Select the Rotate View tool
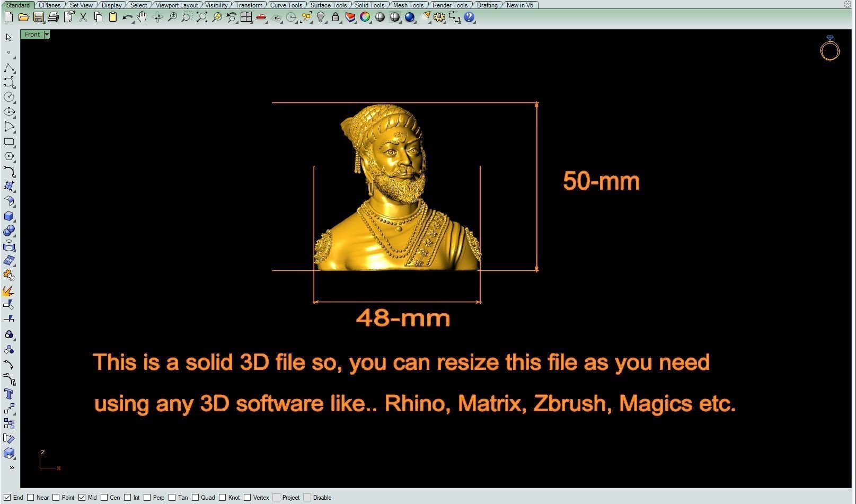This screenshot has height=504, width=856. click(157, 17)
